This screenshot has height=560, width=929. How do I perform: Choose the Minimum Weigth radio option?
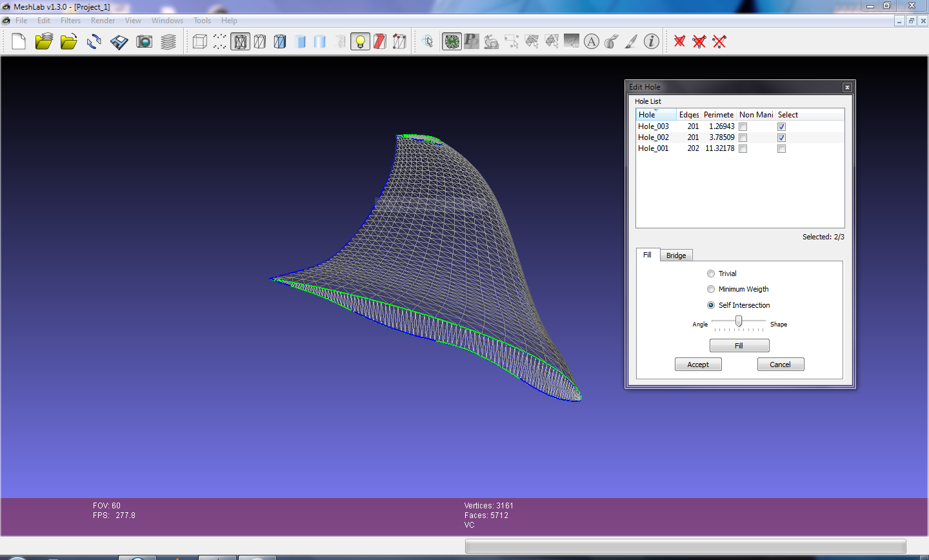tap(711, 290)
